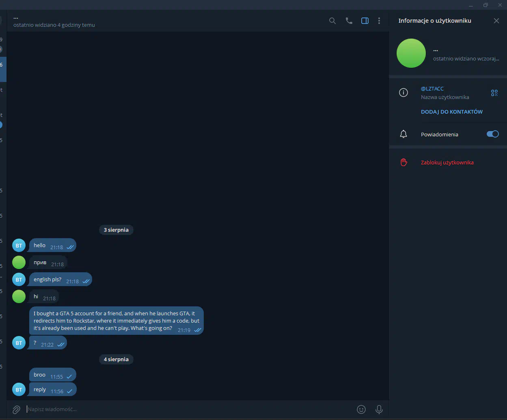Click DODAJ DO KONTAKTÓW link
This screenshot has width=507, height=420.
click(452, 112)
